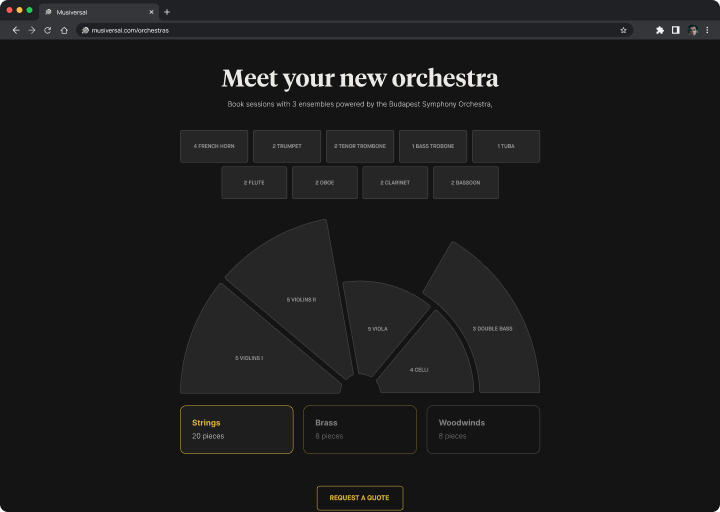The height and width of the screenshot is (512, 720).
Task: Open the Chrome three-dot menu
Action: tap(708, 30)
